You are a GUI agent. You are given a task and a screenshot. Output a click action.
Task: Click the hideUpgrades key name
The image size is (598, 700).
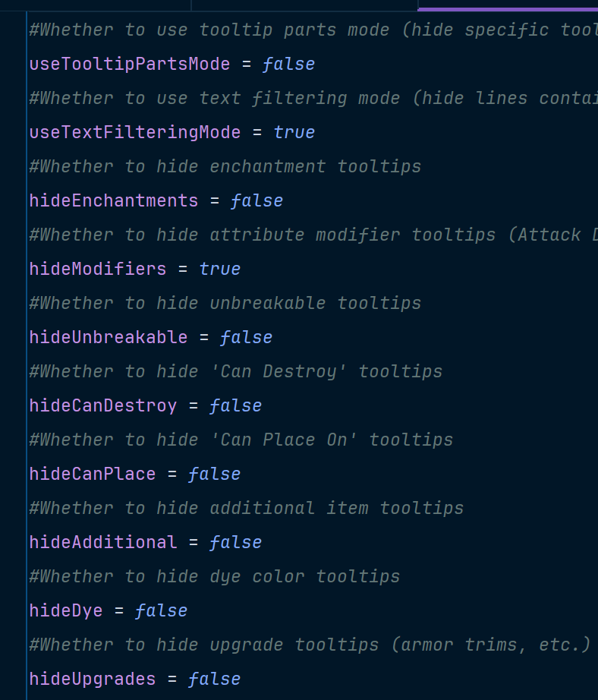click(93, 679)
